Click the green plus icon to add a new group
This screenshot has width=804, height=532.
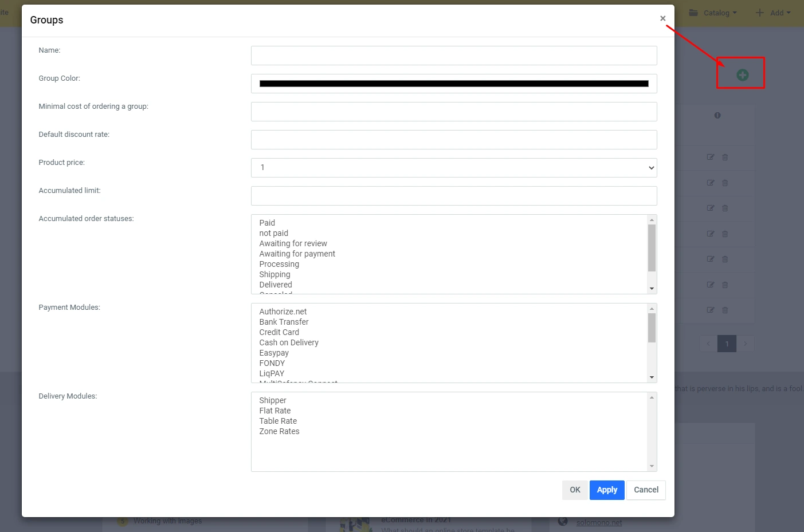click(x=743, y=74)
